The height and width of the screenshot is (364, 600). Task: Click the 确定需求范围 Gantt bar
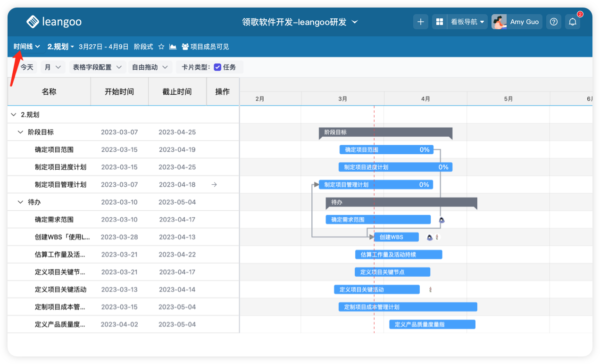(378, 220)
